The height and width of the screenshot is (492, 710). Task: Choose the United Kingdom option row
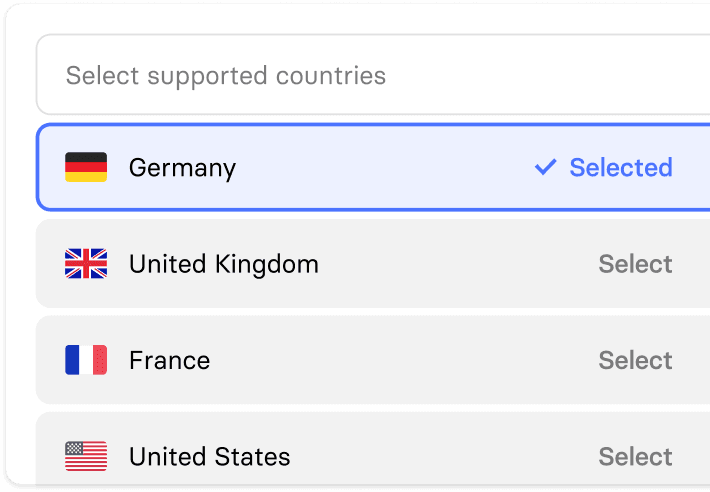tap(373, 263)
